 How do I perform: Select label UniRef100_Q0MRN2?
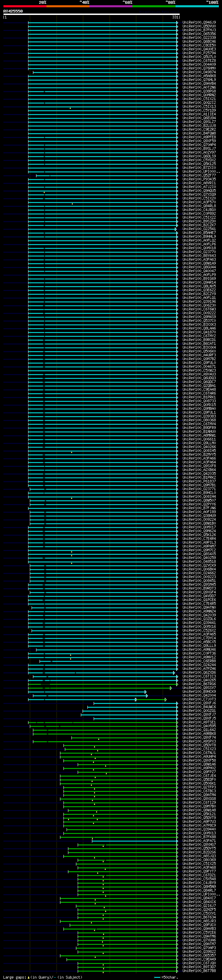(199, 95)
